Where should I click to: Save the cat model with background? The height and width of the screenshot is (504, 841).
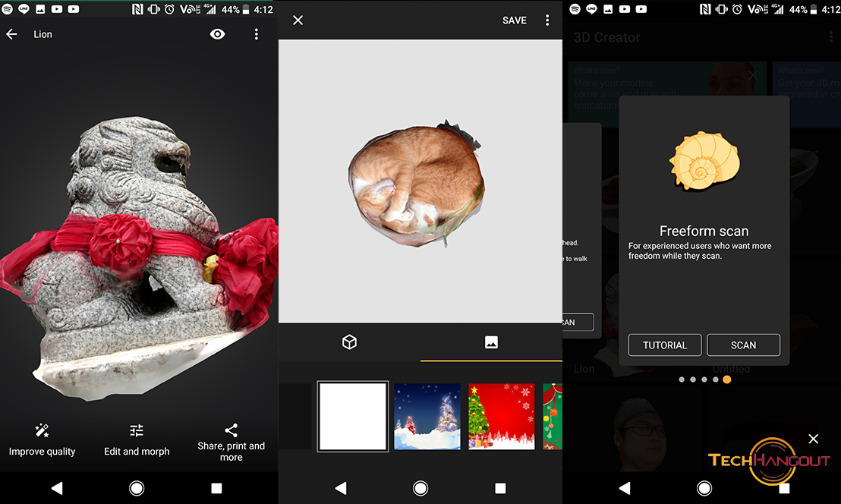coord(515,20)
